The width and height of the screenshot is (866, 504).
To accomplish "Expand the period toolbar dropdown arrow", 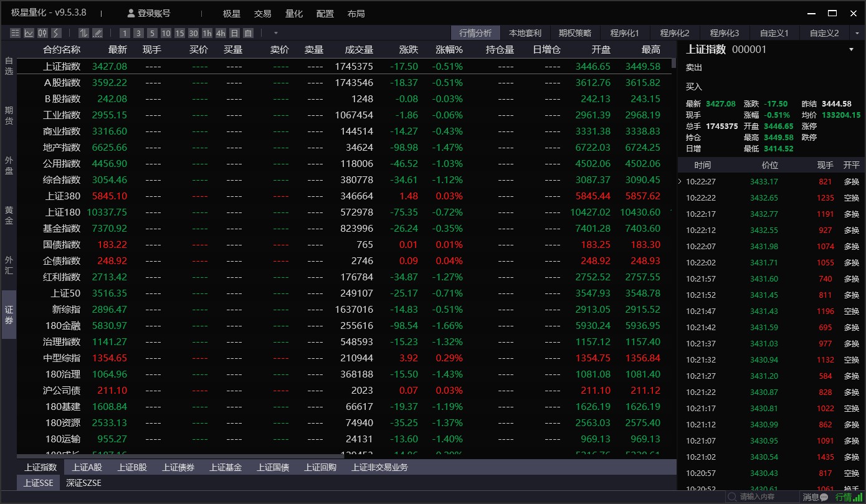I will click(276, 33).
